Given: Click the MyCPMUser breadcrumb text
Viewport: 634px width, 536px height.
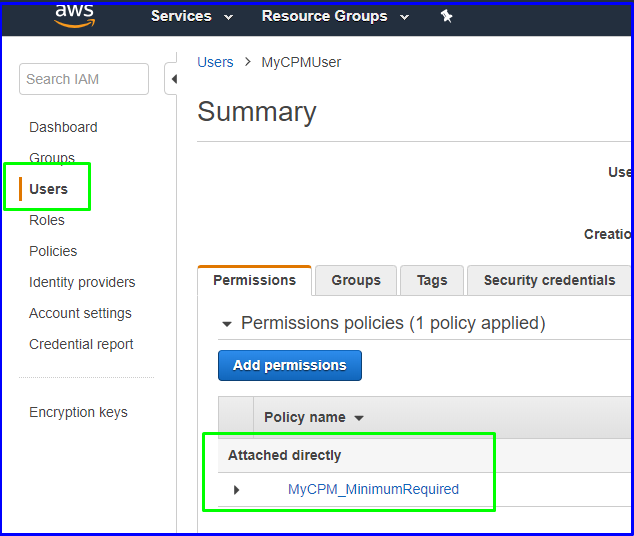Looking at the screenshot, I should [x=301, y=62].
